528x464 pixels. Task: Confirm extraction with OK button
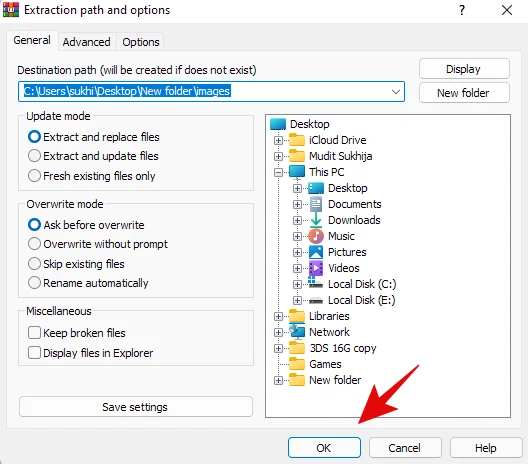pos(324,448)
